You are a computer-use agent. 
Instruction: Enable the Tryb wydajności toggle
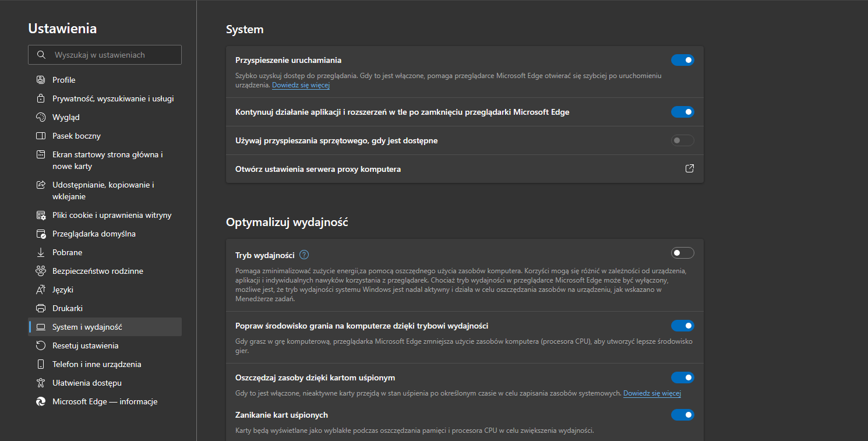tap(683, 253)
